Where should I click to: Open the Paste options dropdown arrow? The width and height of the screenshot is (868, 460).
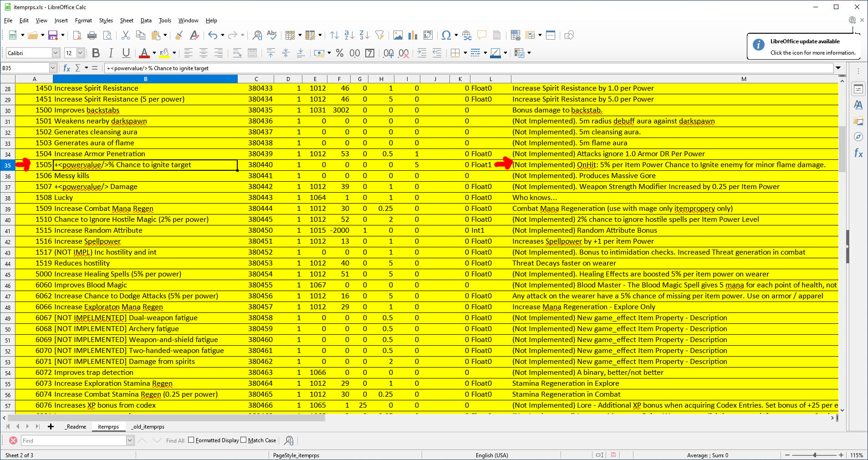165,35
